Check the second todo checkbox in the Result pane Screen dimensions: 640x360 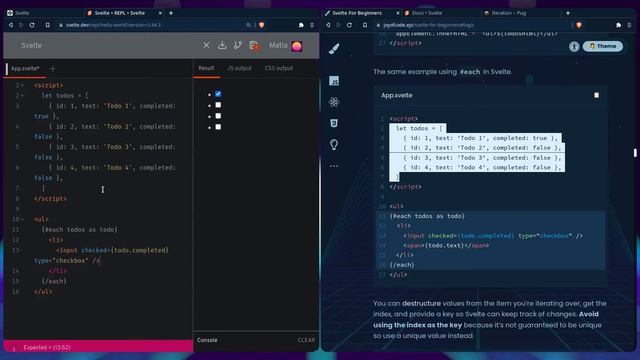pos(218,105)
